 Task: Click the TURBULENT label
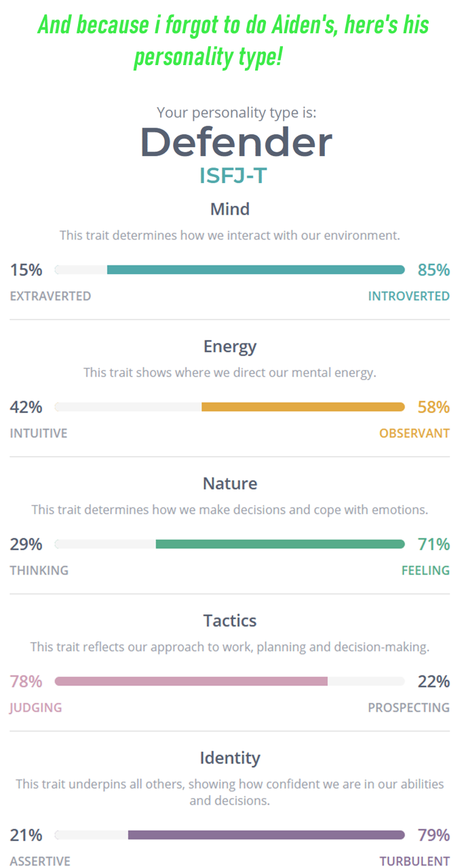tap(414, 861)
